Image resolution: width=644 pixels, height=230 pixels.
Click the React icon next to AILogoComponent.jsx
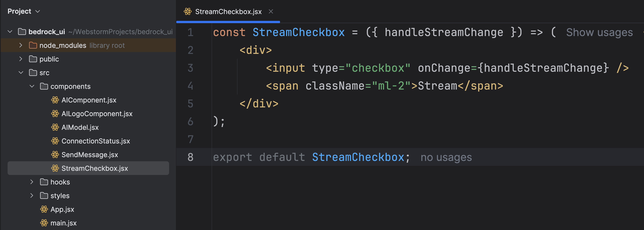55,114
